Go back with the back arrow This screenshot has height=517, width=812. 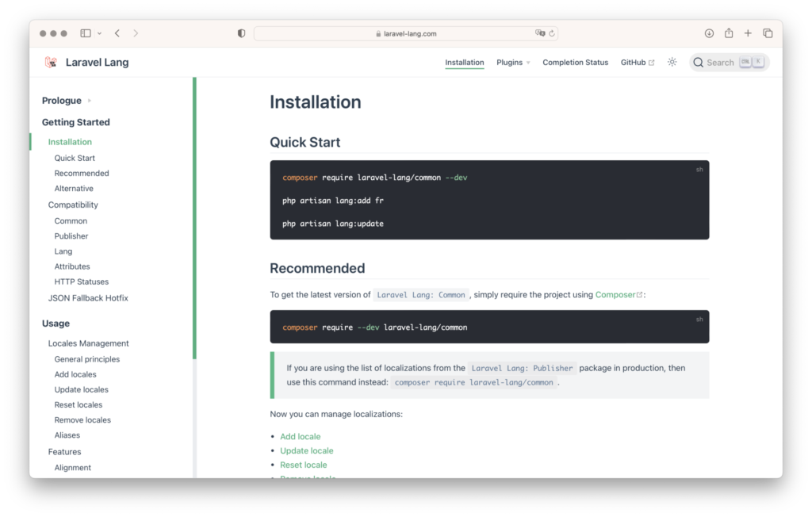click(x=117, y=33)
